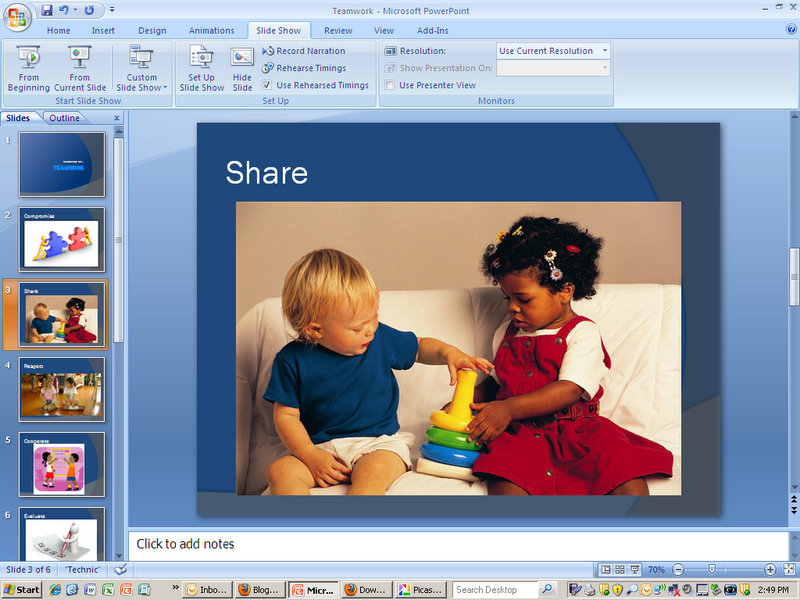This screenshot has height=600, width=800.
Task: Start show From Current Slide
Action: 80,68
